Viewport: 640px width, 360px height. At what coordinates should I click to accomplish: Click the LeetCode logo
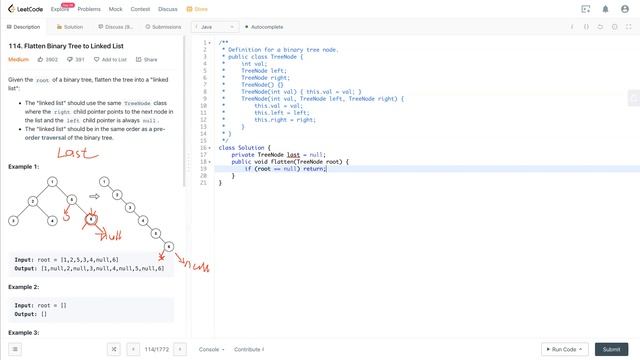(25, 9)
